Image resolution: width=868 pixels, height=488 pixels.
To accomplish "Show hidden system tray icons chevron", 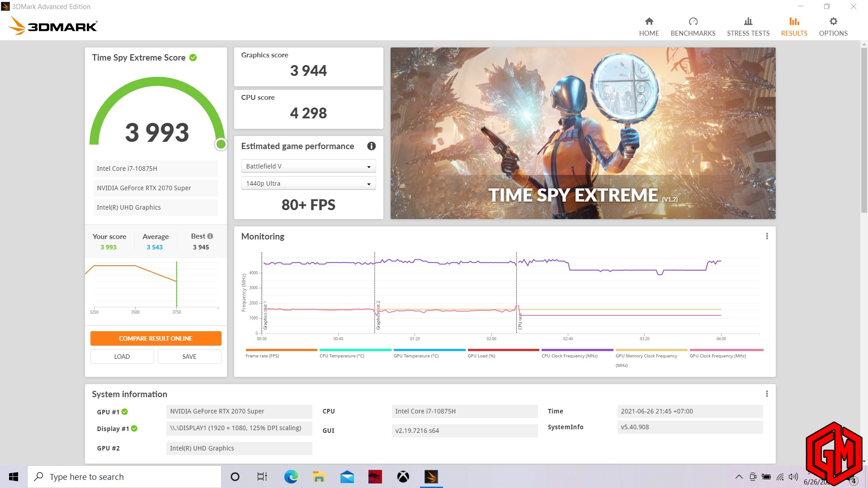I will 739,477.
